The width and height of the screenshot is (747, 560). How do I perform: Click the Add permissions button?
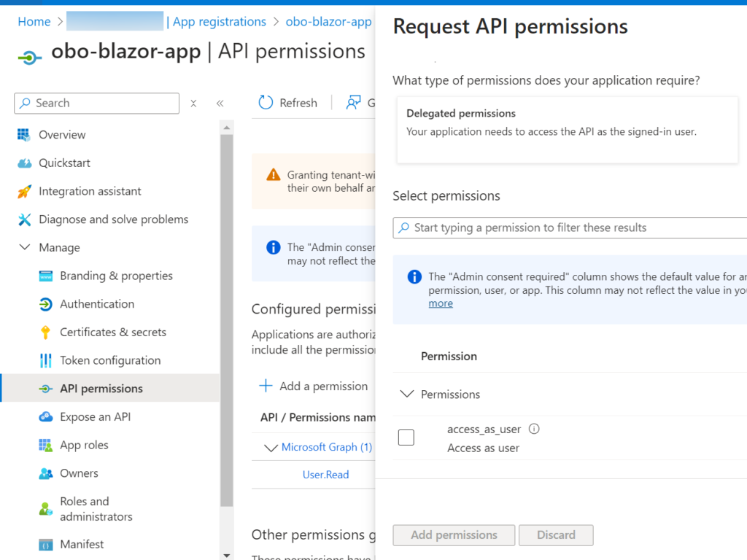454,535
